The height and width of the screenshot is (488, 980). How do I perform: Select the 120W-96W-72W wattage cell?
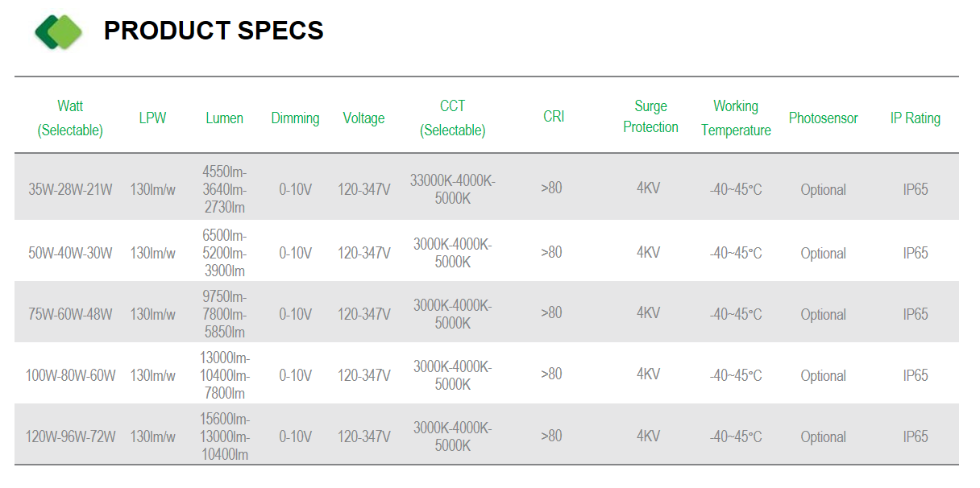click(70, 436)
